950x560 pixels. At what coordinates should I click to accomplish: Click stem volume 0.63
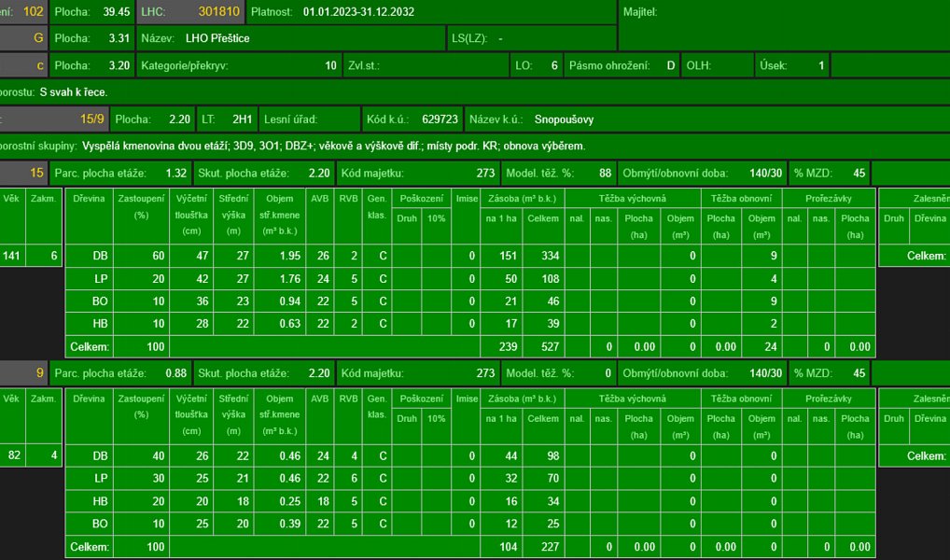point(290,324)
